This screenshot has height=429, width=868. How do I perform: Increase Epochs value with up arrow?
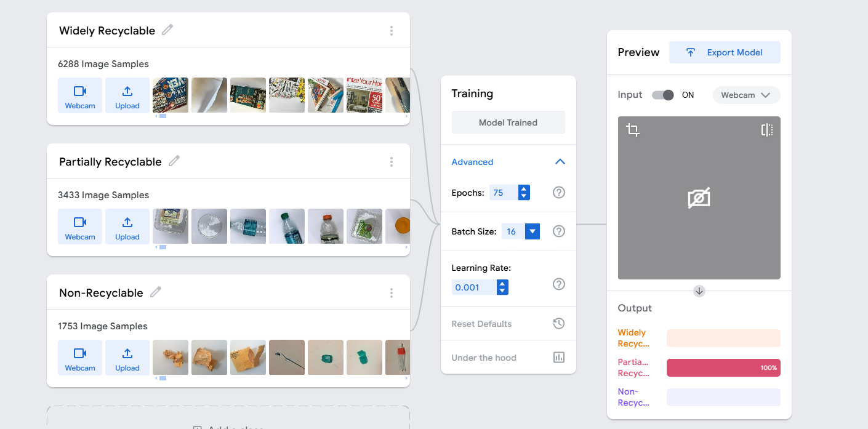[x=524, y=189]
